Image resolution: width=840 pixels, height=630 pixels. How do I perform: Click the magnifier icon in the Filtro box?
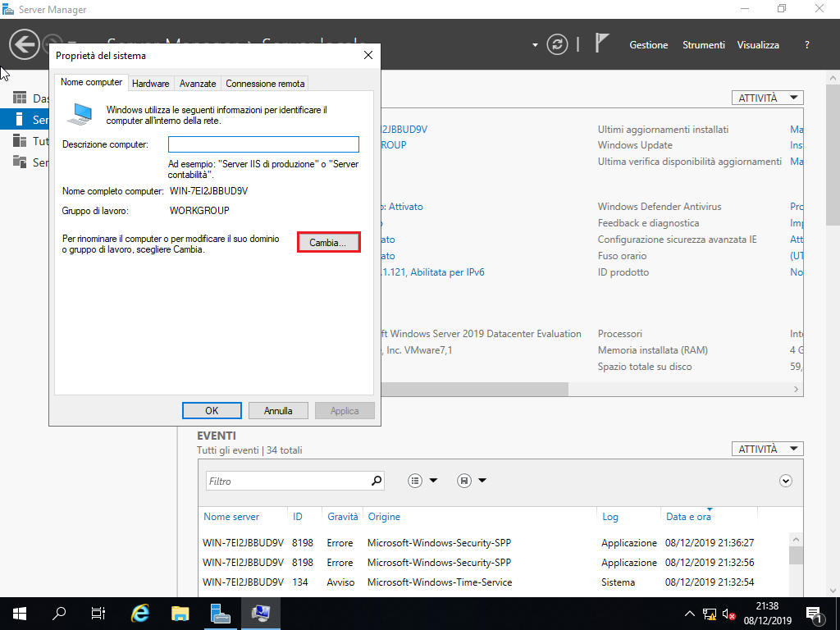point(377,481)
